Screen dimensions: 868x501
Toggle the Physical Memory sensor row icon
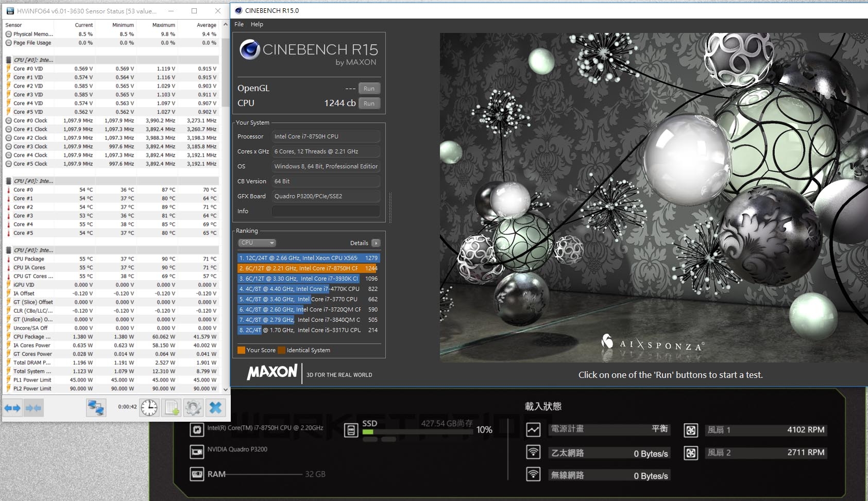8,34
